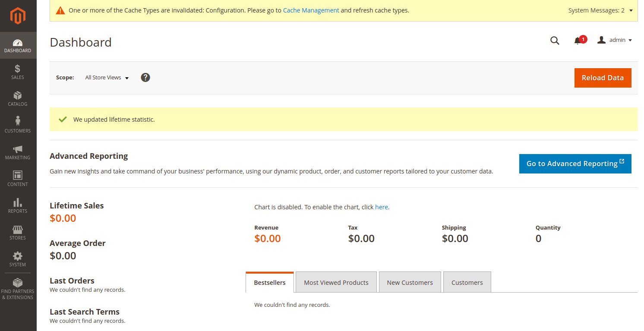Viewport: 644px width, 331px height.
Task: Expand the System Messages dropdown
Action: 600,10
